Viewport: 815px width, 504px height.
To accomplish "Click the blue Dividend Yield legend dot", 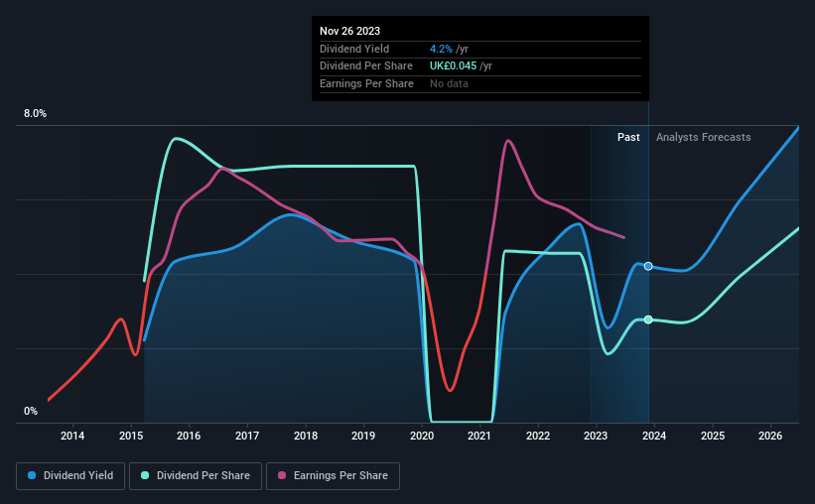I will (32, 475).
